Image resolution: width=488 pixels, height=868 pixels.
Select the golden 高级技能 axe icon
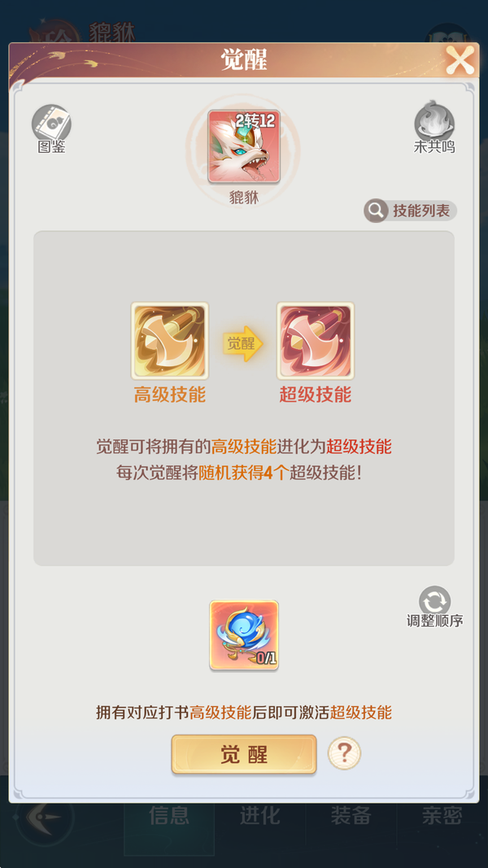coord(170,340)
